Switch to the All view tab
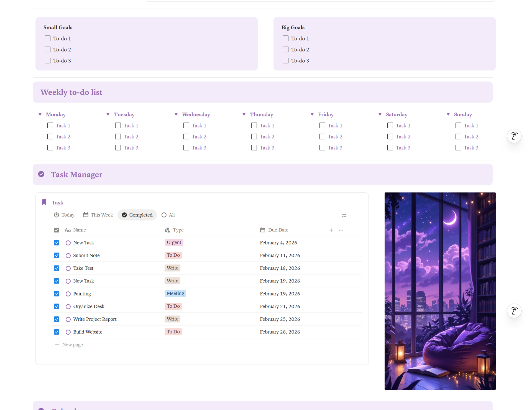Screen dimensions: 532x410 click(168, 215)
